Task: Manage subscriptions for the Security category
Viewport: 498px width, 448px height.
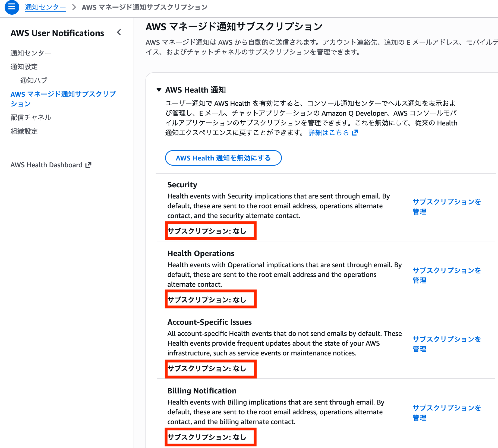Action: point(446,207)
